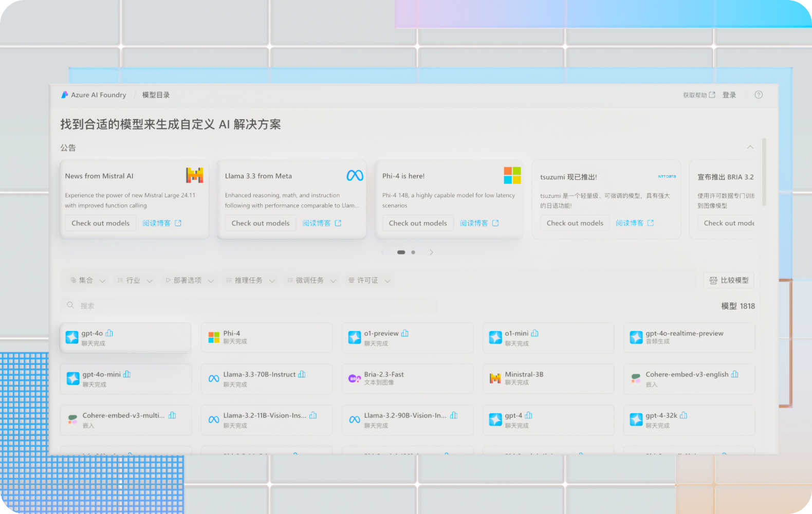Click the Meta logo in Llama 3.3 card

[x=355, y=175]
